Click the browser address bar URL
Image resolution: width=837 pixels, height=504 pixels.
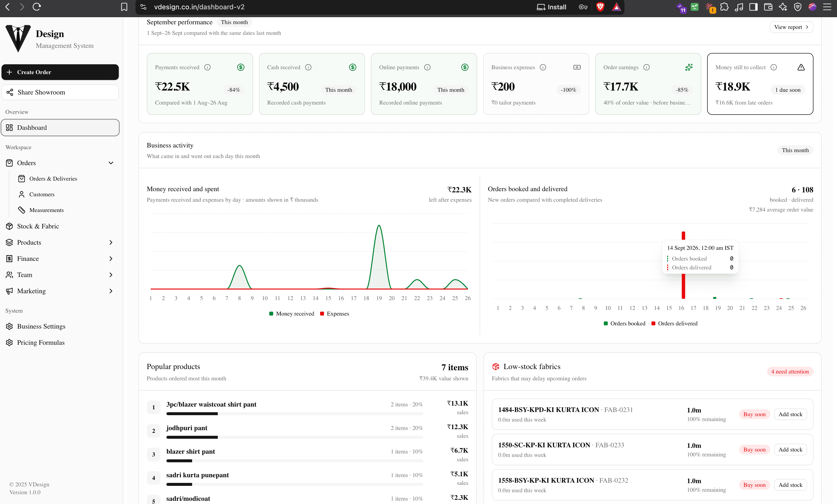click(199, 7)
